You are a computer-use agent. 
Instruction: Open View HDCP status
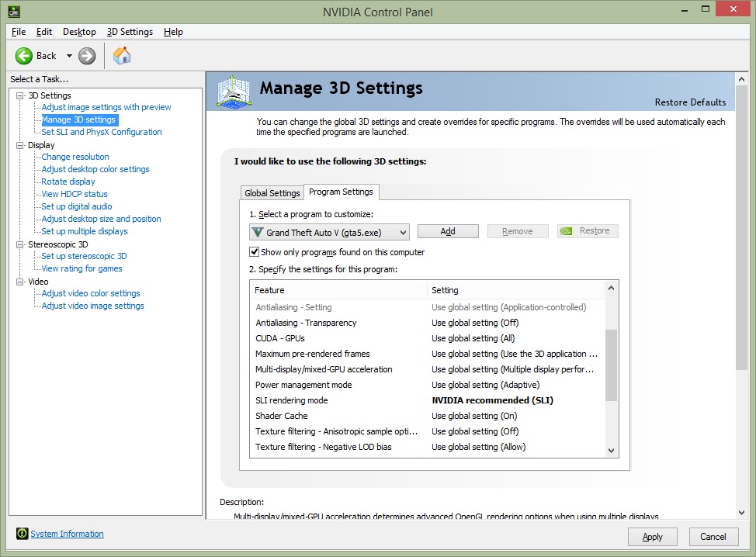pyautogui.click(x=75, y=194)
